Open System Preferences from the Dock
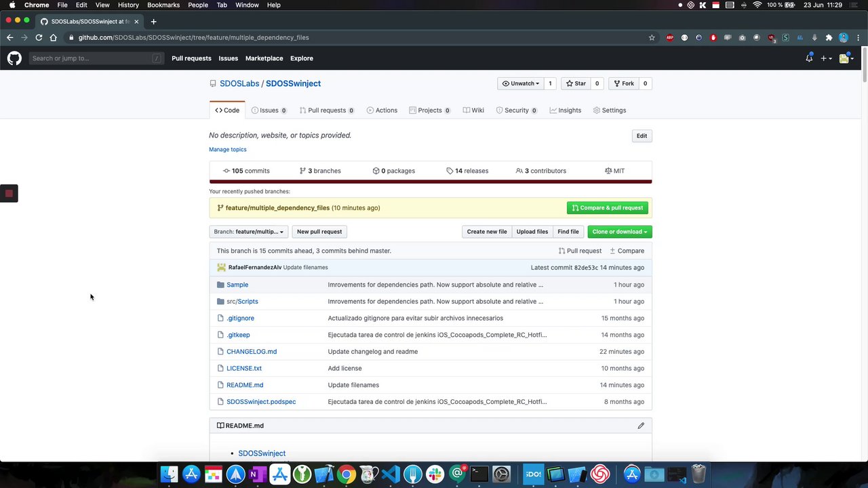 coord(501,474)
